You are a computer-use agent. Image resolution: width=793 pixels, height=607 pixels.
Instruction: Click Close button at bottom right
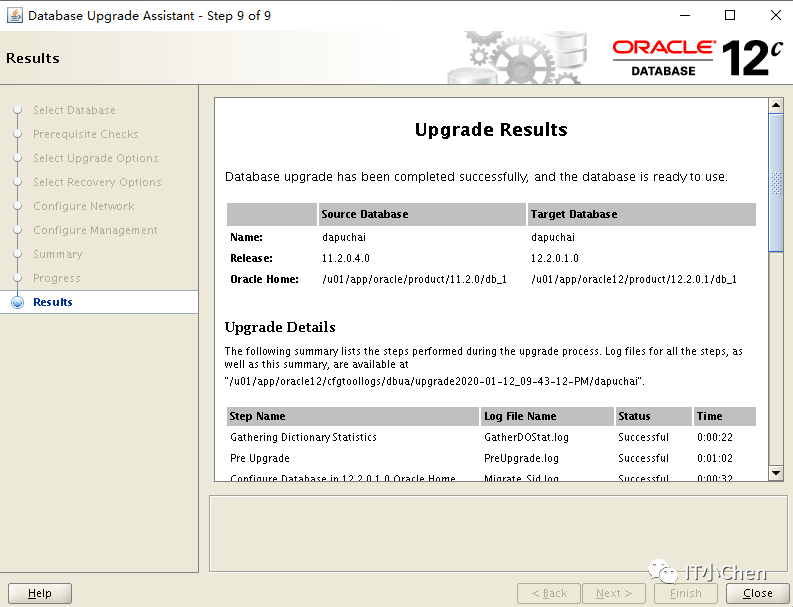click(x=758, y=593)
